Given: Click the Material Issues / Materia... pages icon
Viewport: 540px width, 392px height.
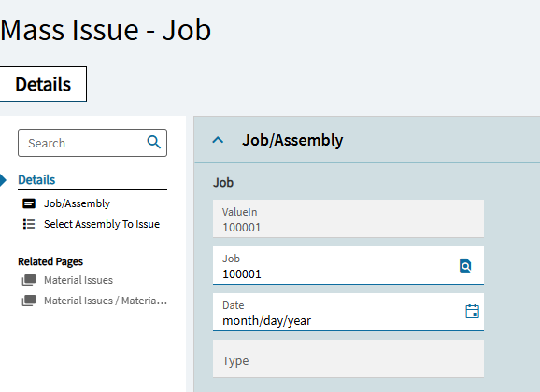Looking at the screenshot, I should tap(29, 301).
